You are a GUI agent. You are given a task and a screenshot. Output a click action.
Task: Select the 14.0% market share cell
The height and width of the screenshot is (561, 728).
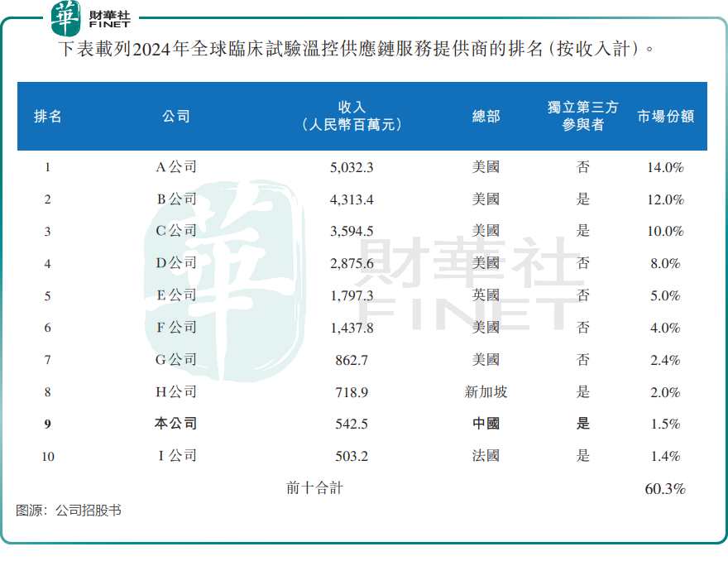click(x=665, y=167)
